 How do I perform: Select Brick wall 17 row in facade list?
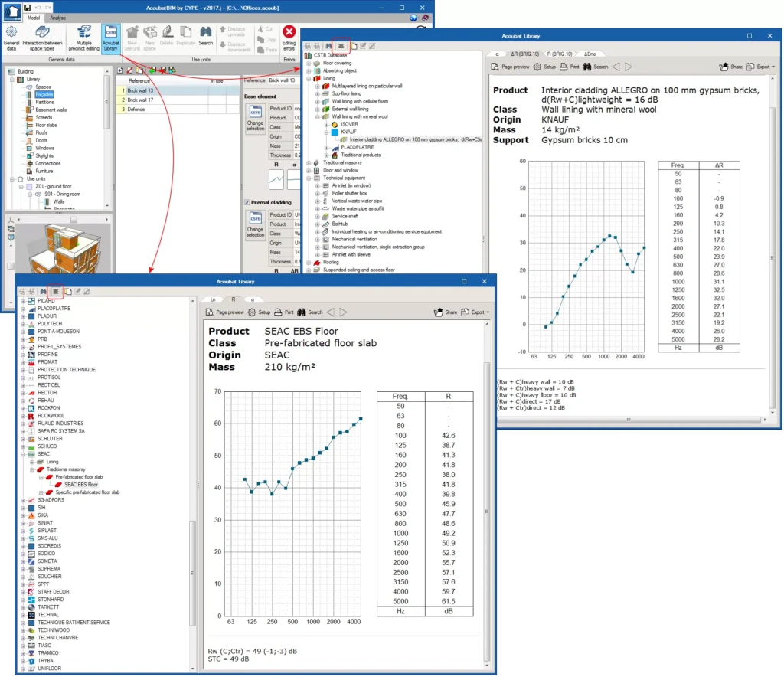178,100
